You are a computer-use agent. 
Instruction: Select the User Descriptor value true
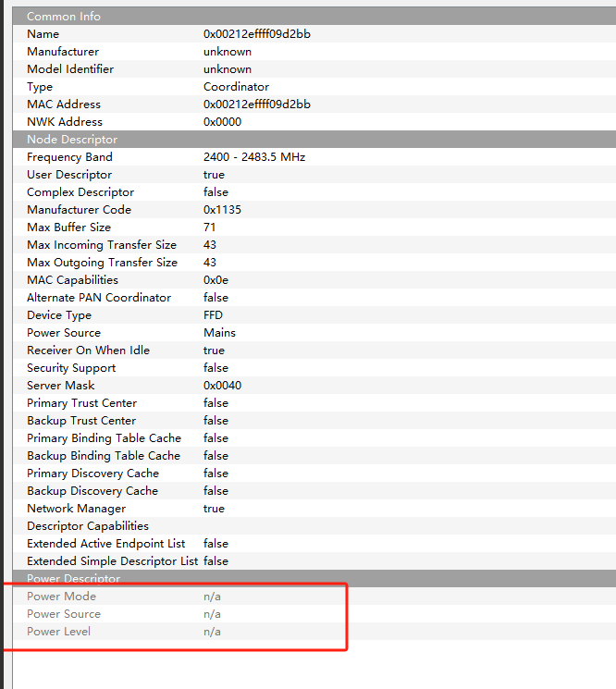pos(214,175)
